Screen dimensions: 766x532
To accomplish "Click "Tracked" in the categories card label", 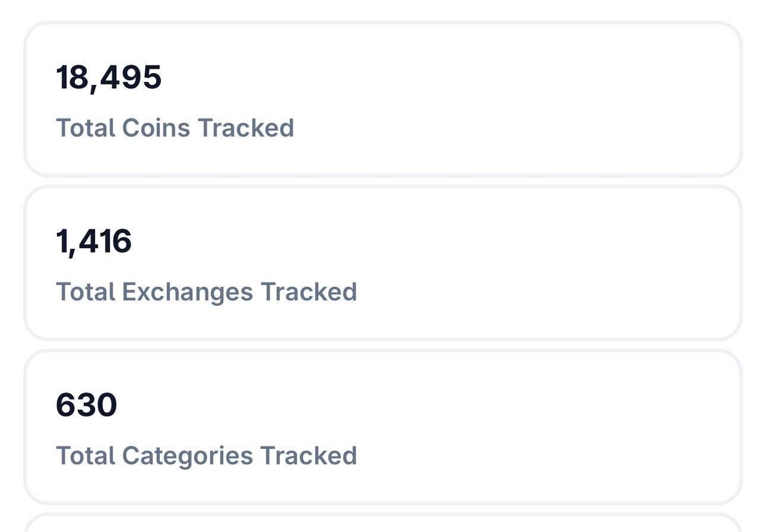I will pos(308,455).
